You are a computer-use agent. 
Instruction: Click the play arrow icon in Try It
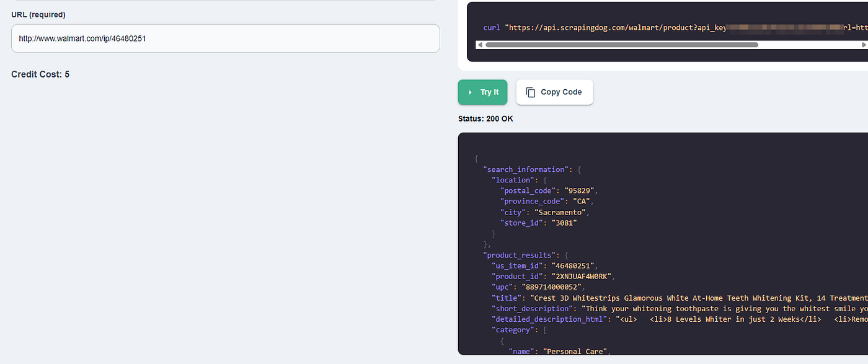(x=470, y=92)
